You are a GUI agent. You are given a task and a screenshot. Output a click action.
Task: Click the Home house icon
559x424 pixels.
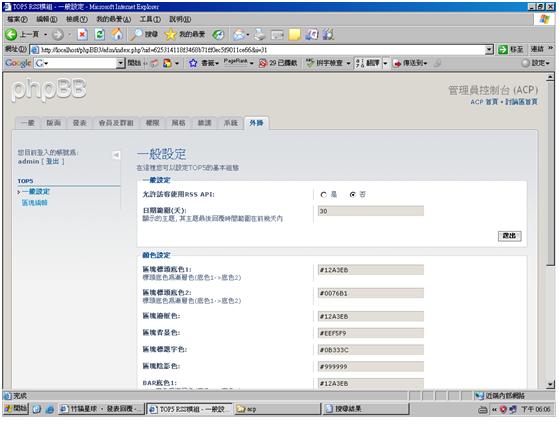pos(117,34)
